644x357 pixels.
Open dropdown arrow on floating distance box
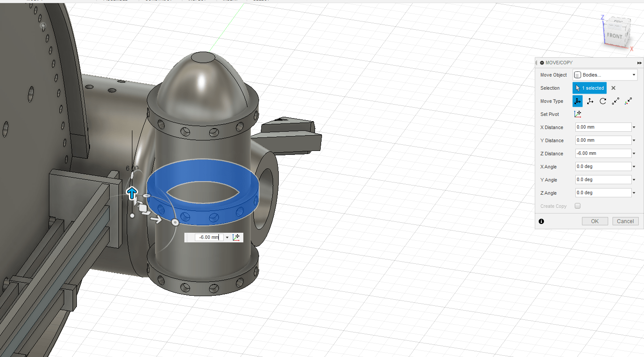[x=227, y=238]
